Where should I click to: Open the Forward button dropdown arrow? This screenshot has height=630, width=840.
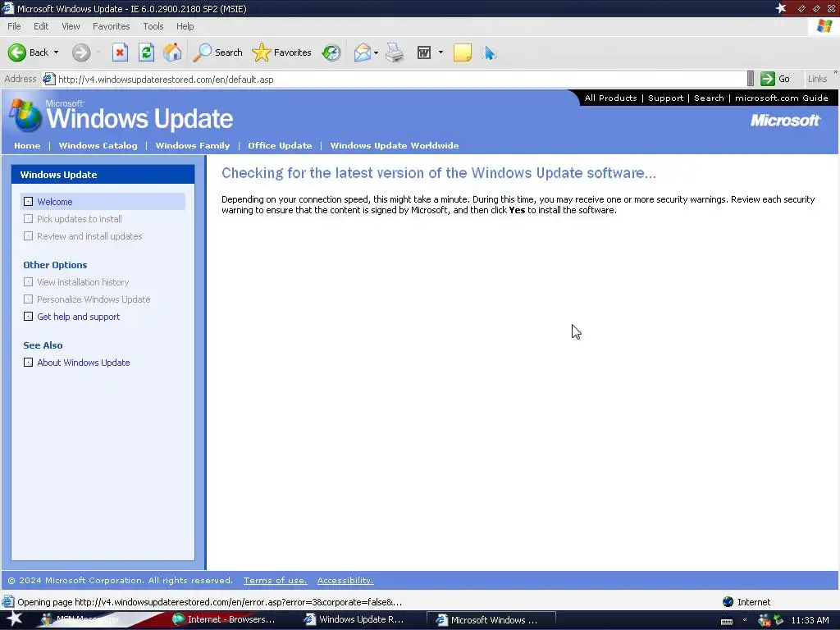coord(98,52)
